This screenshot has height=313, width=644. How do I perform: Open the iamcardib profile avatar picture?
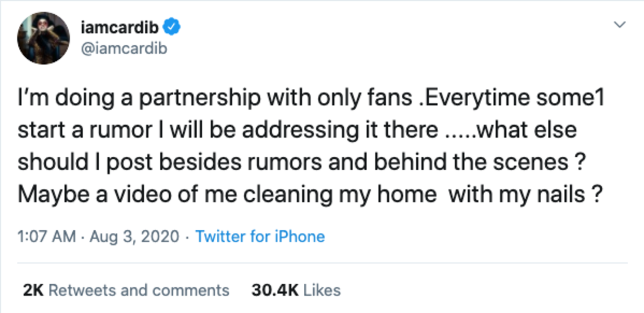(x=44, y=38)
